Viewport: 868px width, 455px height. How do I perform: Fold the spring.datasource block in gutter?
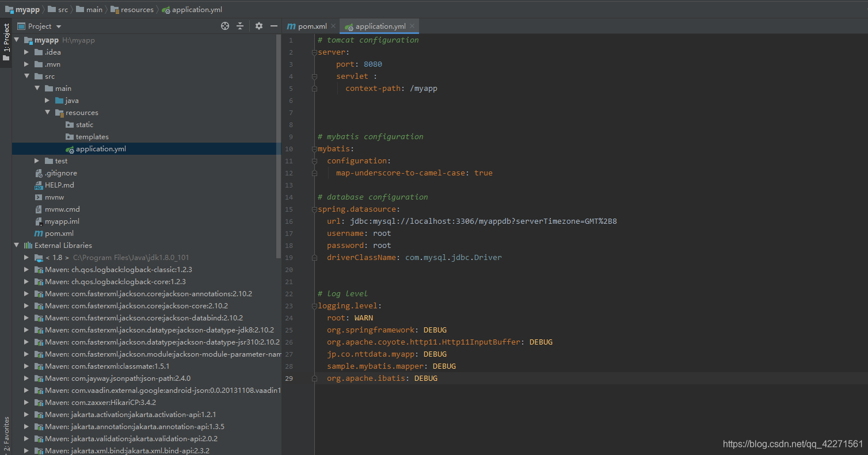(x=314, y=209)
